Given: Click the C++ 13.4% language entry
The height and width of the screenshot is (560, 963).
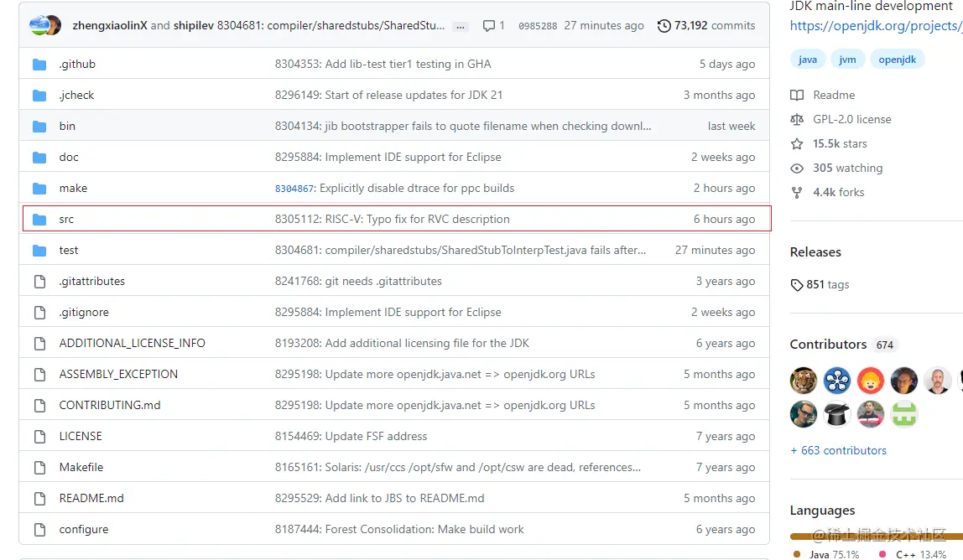Looking at the screenshot, I should (914, 554).
